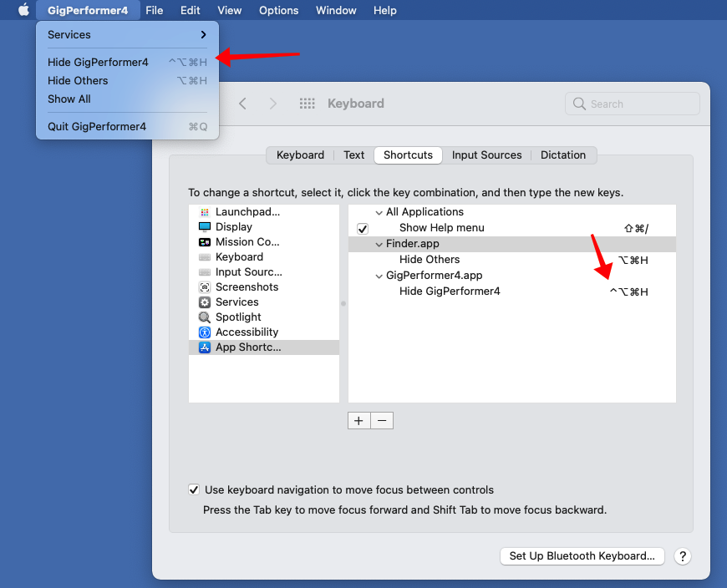Image resolution: width=727 pixels, height=588 pixels.
Task: Go back with the left chevron
Action: [242, 104]
